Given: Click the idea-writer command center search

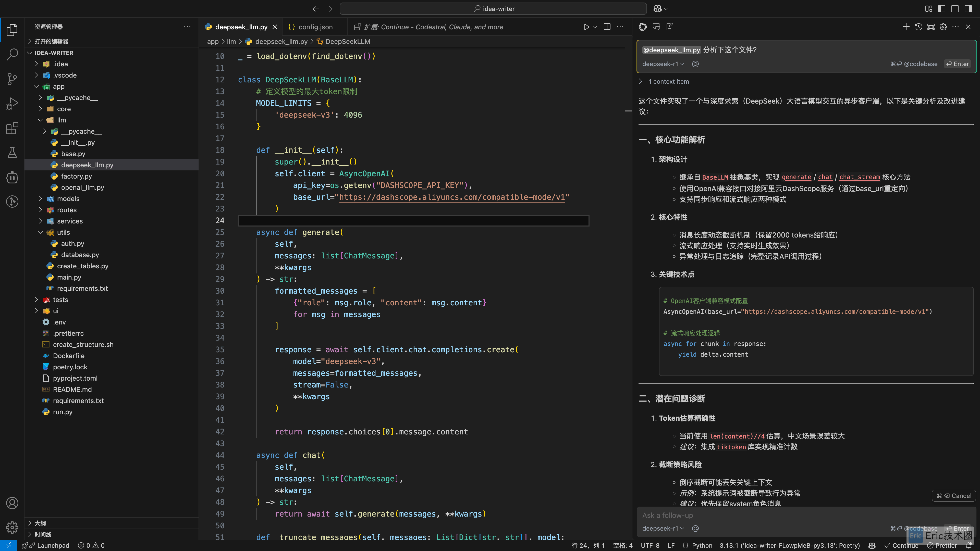Looking at the screenshot, I should (493, 9).
